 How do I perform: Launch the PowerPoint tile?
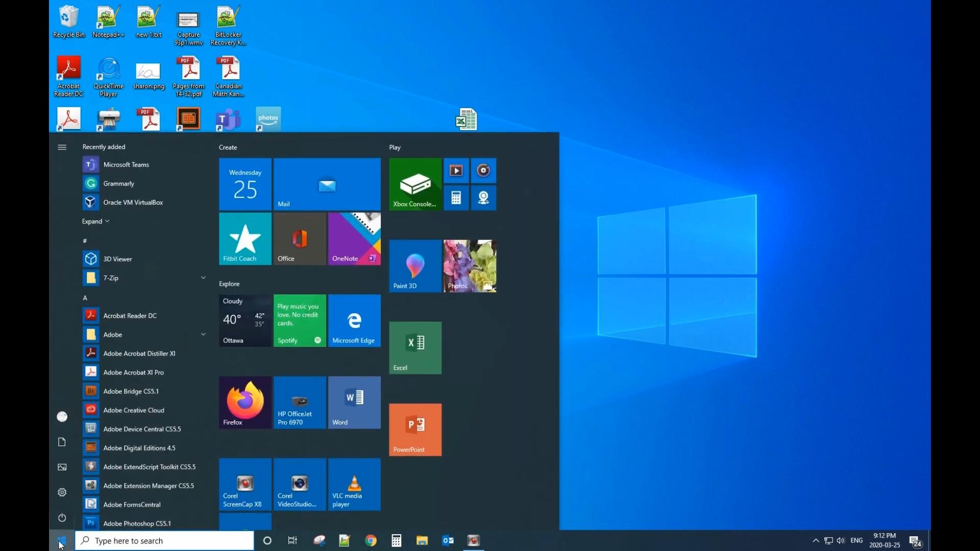tap(415, 430)
